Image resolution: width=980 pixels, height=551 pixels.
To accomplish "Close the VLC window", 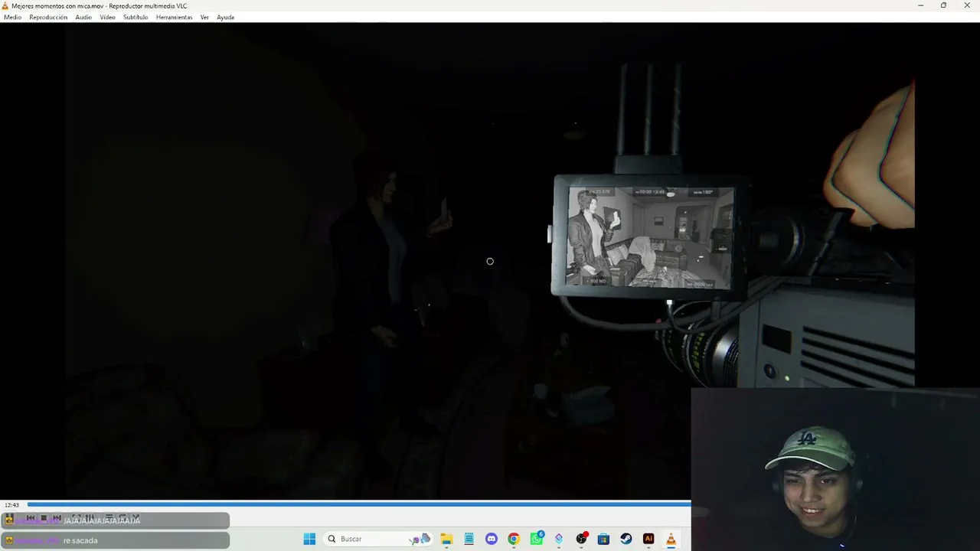I will pos(967,5).
